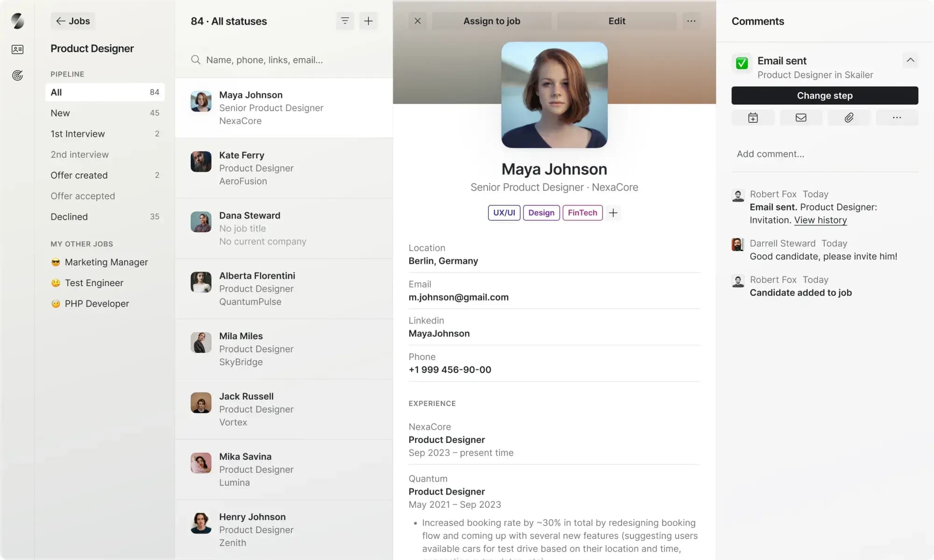Toggle the All pipeline status view

coord(104,92)
